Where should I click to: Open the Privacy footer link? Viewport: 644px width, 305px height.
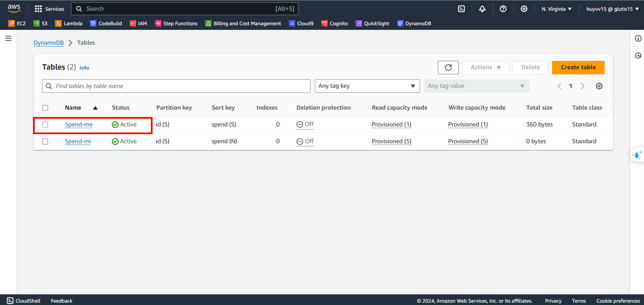(x=553, y=301)
